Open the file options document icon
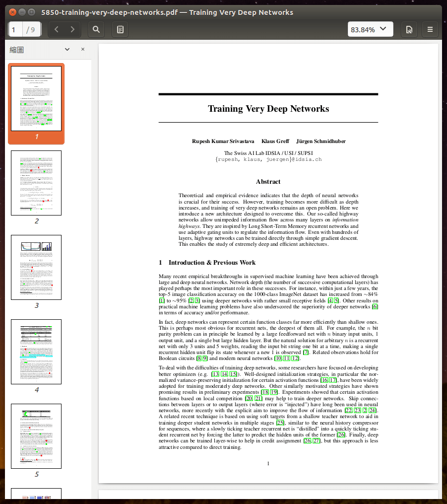This screenshot has width=447, height=504. pos(409,30)
